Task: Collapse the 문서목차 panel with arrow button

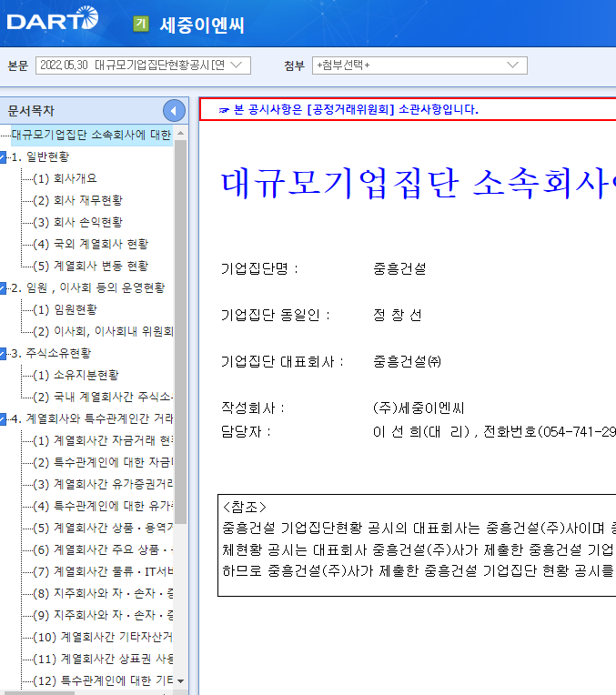Action: 174,111
